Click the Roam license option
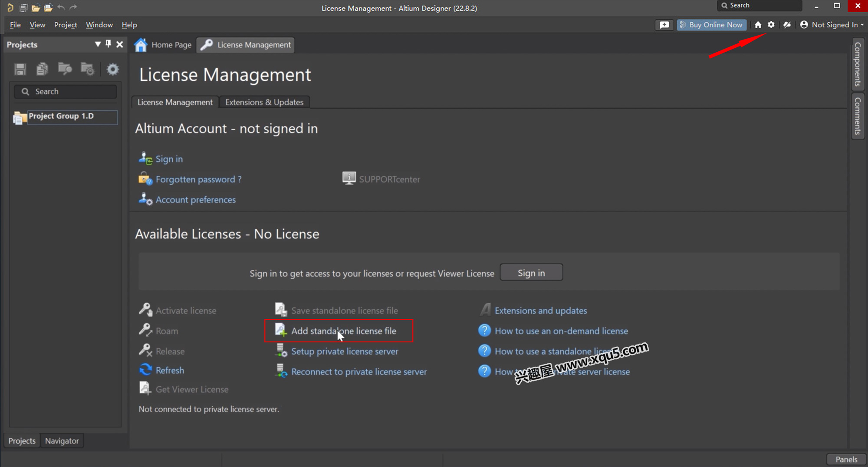This screenshot has width=868, height=467. coord(167,331)
